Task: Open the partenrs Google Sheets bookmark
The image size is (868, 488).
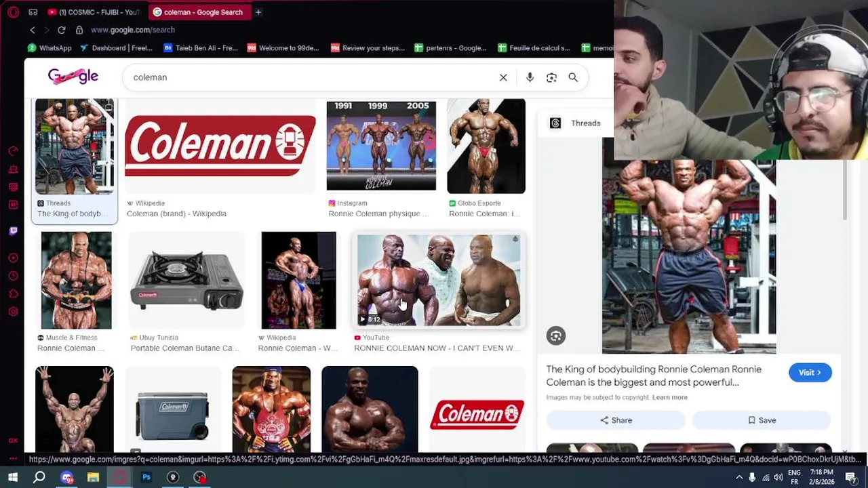Action: coord(450,48)
